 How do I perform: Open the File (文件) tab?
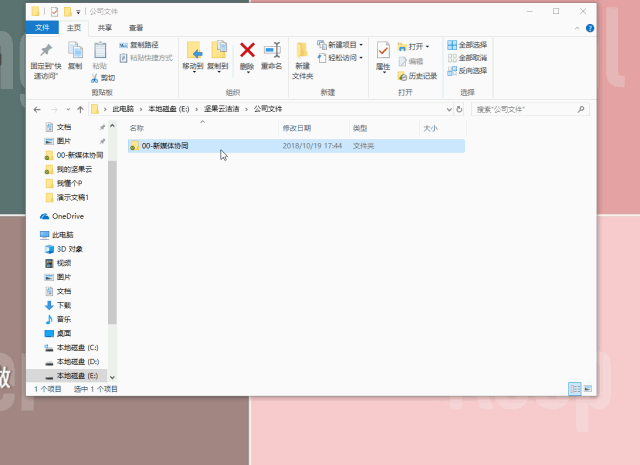point(42,27)
